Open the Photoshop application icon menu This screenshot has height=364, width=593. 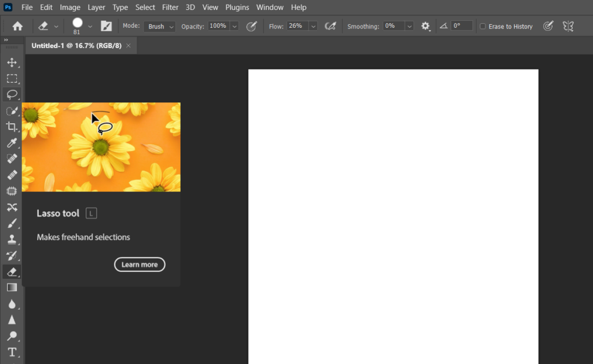point(8,7)
